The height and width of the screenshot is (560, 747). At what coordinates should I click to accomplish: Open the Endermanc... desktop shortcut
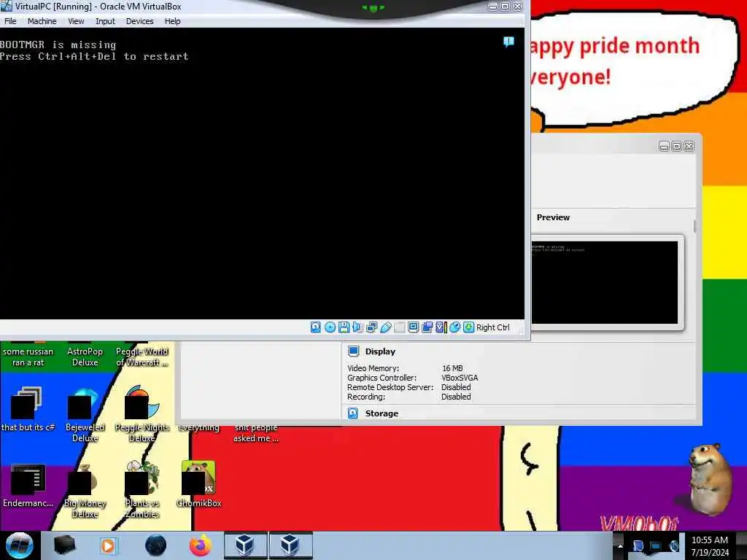tap(28, 485)
